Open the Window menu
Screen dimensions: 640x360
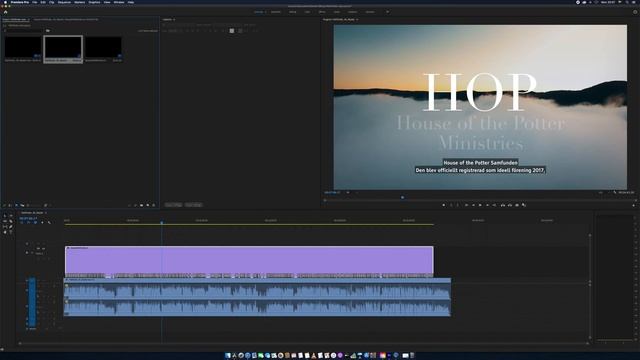(x=119, y=2)
